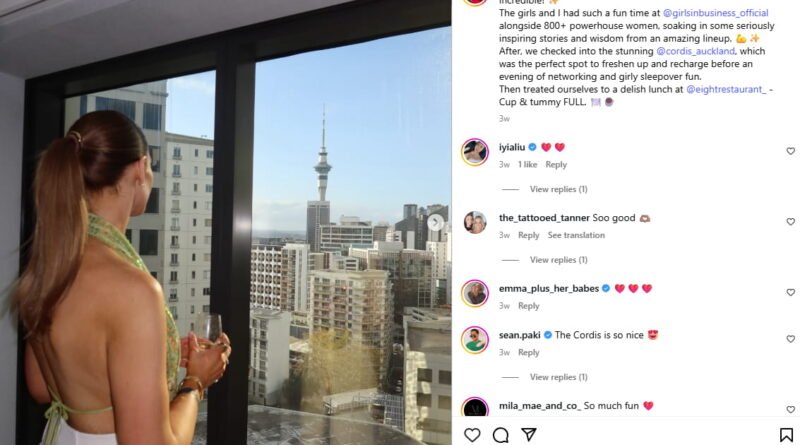800x445 pixels.
Task: Go to next photo with carousel arrow
Action: point(435,222)
